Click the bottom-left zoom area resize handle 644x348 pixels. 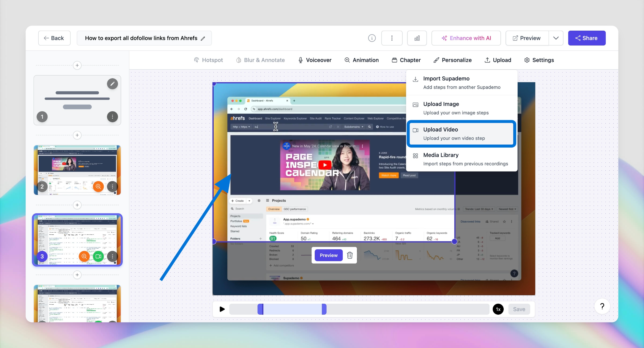tap(214, 242)
